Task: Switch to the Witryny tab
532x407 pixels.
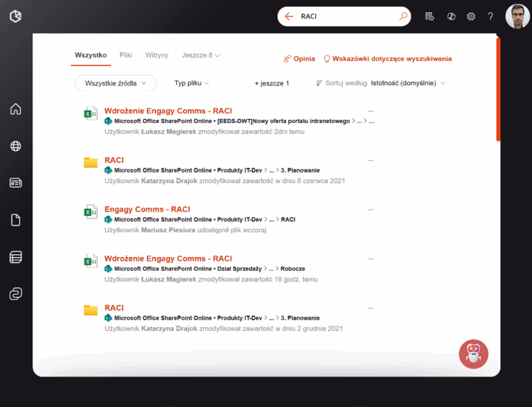Action: (157, 55)
